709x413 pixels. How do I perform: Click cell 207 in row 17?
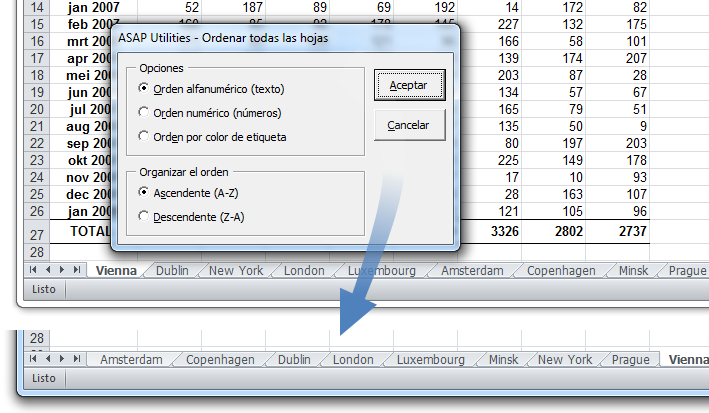pyautogui.click(x=618, y=58)
